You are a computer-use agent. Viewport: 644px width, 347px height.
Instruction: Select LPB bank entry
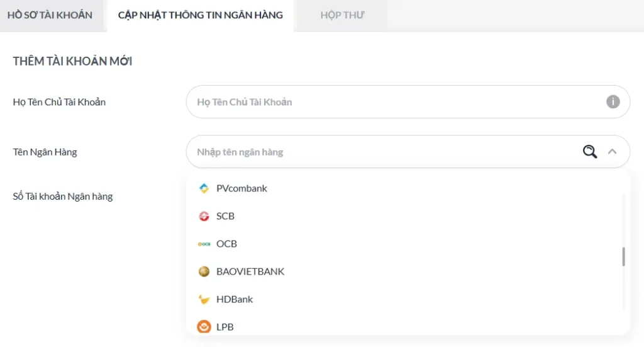pos(225,327)
